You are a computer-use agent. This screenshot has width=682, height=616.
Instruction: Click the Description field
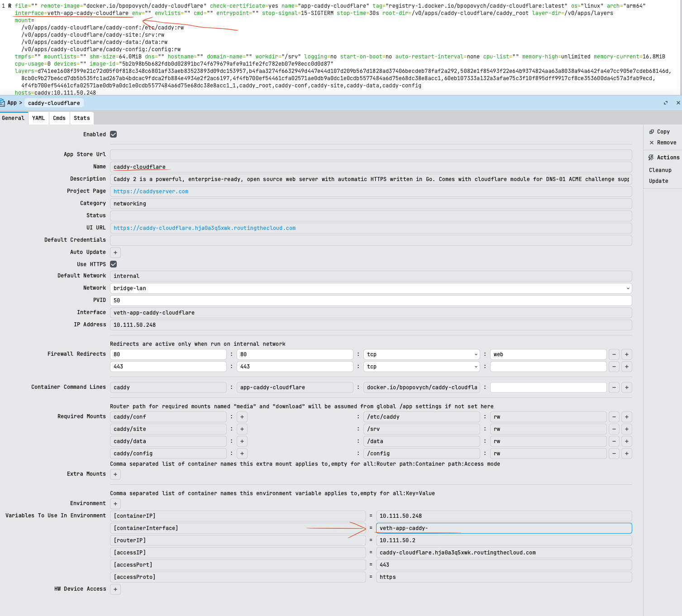tap(371, 179)
